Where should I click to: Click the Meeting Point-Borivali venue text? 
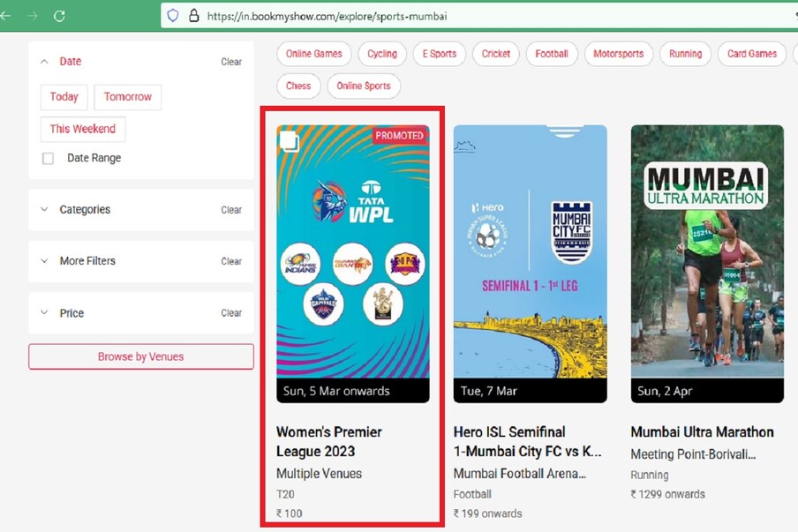[693, 454]
